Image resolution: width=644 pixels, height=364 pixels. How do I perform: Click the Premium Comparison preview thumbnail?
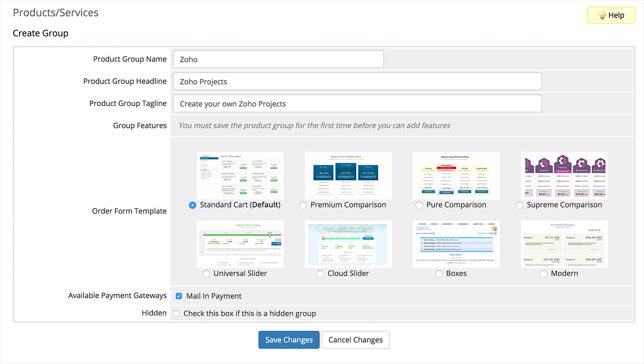[348, 175]
